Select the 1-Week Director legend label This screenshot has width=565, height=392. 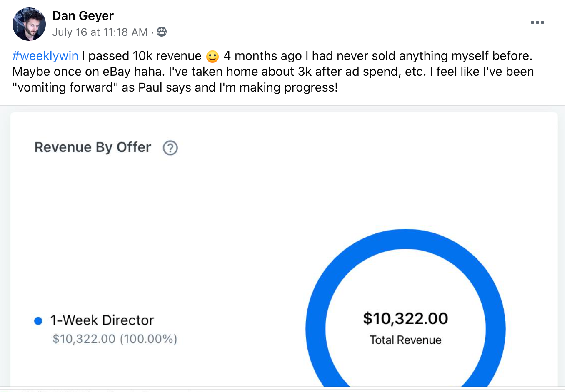click(102, 320)
